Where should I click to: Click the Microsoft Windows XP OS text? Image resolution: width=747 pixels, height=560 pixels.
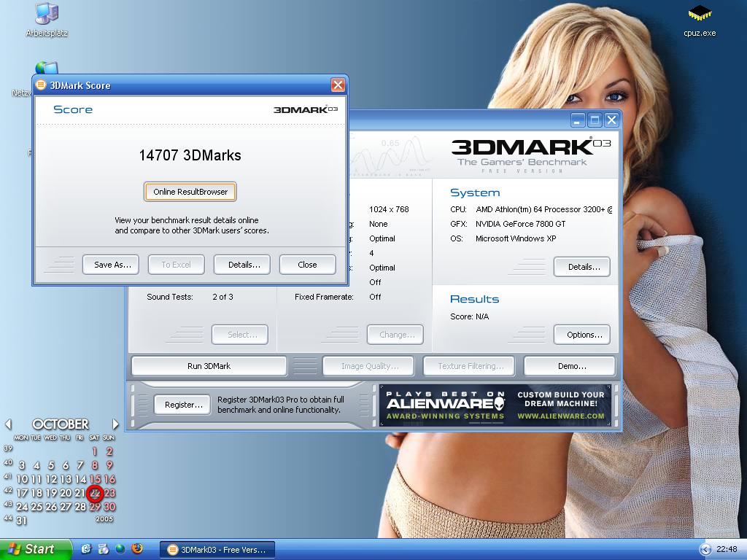click(516, 238)
